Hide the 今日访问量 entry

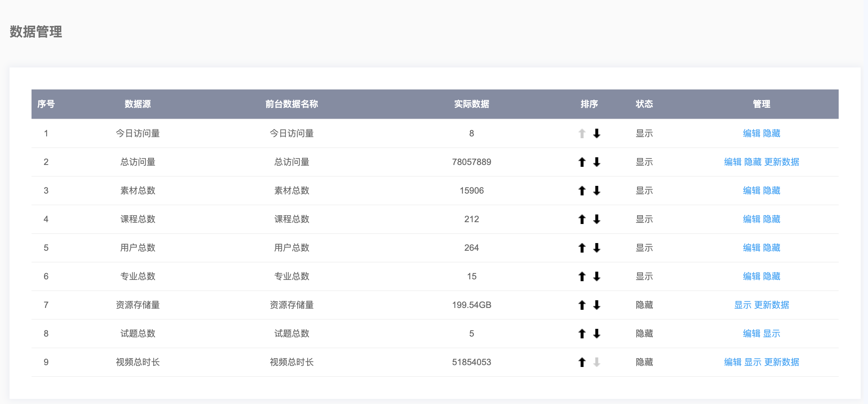coord(772,133)
